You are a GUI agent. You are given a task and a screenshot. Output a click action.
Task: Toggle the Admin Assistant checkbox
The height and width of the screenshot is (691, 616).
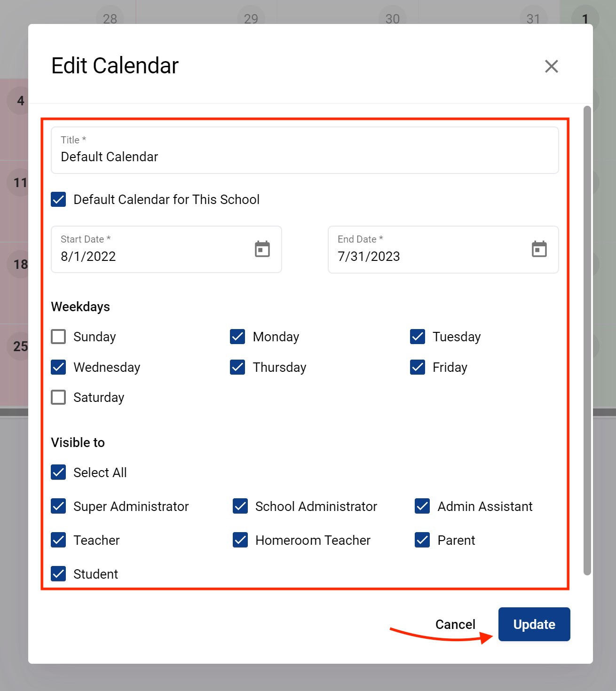422,506
